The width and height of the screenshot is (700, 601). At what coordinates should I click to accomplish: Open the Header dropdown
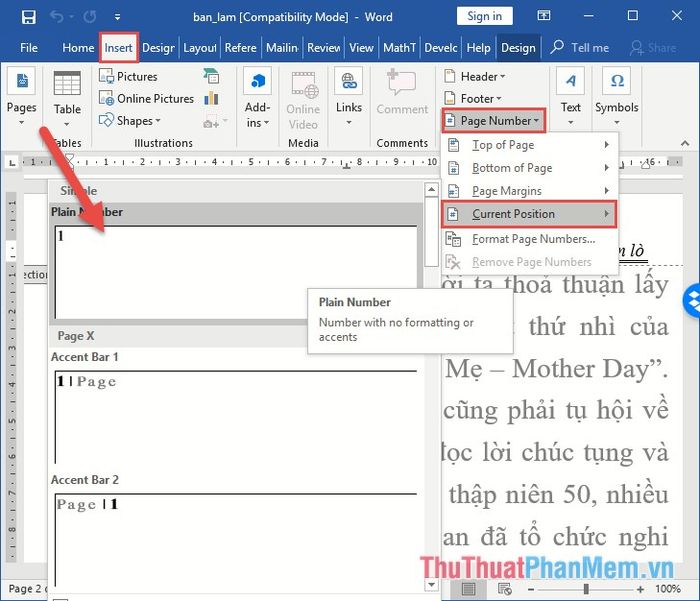pyautogui.click(x=475, y=76)
